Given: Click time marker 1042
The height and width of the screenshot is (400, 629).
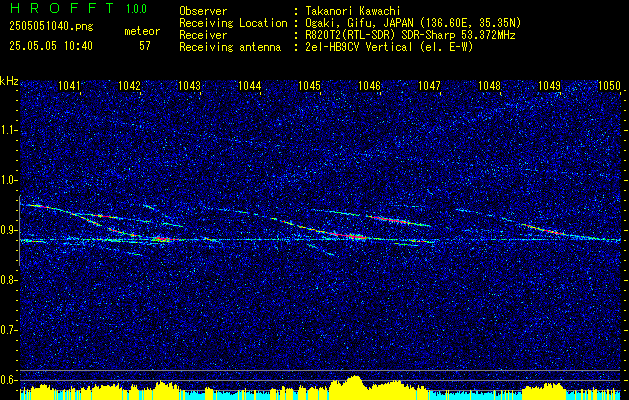Looking at the screenshot, I should (x=130, y=85).
